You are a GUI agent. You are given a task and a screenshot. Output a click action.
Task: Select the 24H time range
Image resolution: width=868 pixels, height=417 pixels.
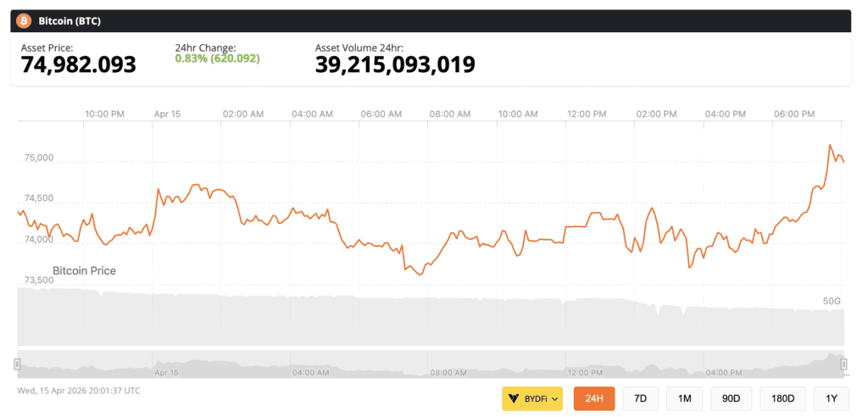point(594,398)
